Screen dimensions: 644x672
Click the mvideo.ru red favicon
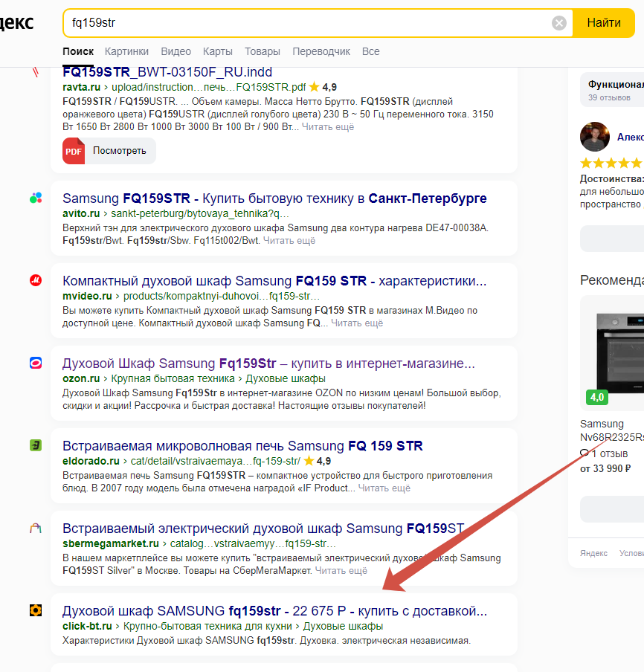[36, 281]
